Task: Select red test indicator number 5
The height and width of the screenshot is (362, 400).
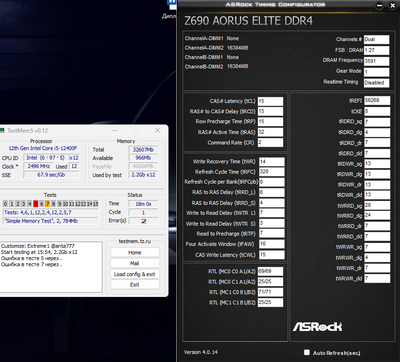Action: [x=36, y=204]
